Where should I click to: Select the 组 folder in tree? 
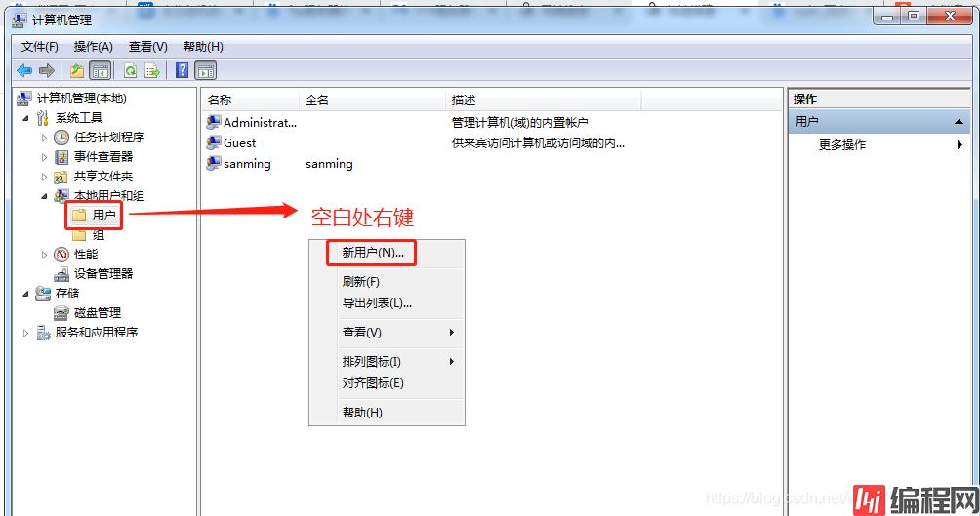(98, 235)
